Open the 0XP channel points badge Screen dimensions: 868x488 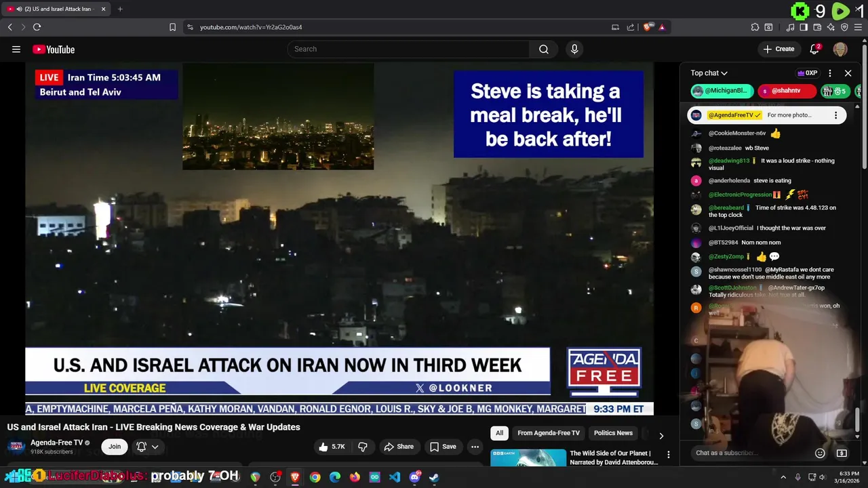807,73
